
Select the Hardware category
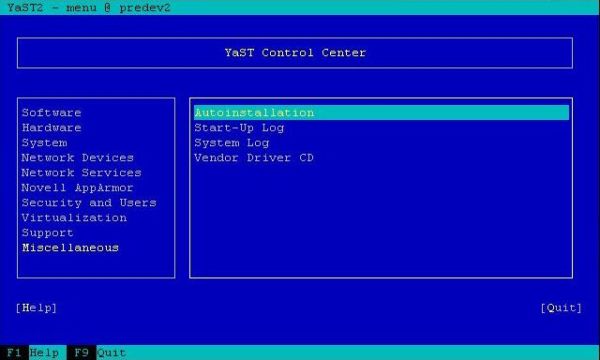(x=51, y=128)
